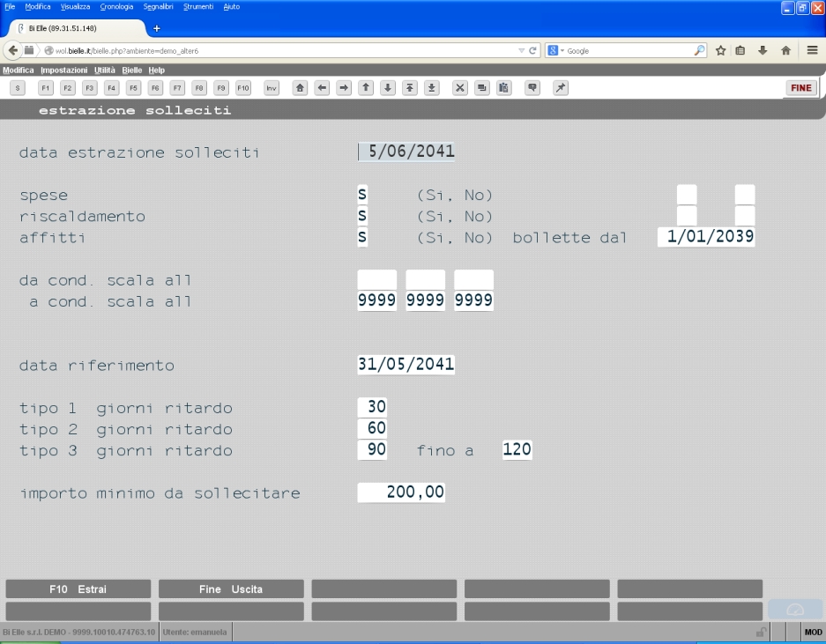
Task: Click the pushpin toolbar icon
Action: coord(561,88)
